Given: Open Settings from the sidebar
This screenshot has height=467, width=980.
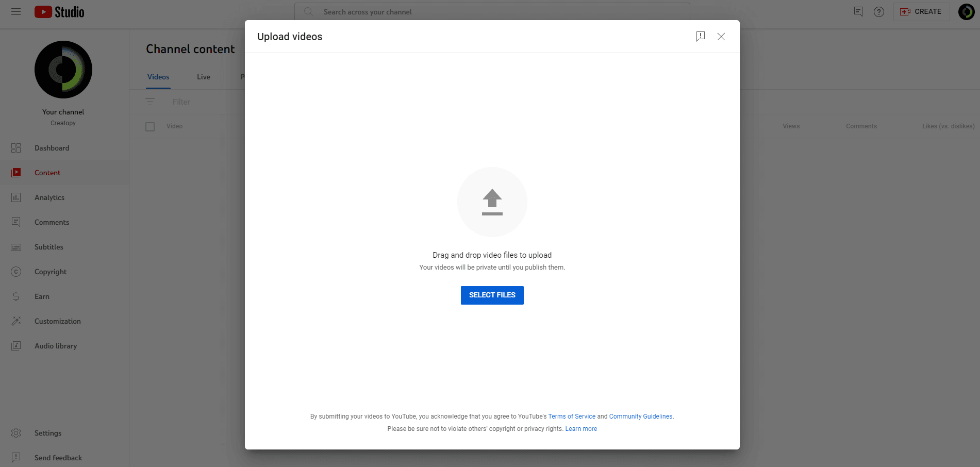Looking at the screenshot, I should coord(48,433).
